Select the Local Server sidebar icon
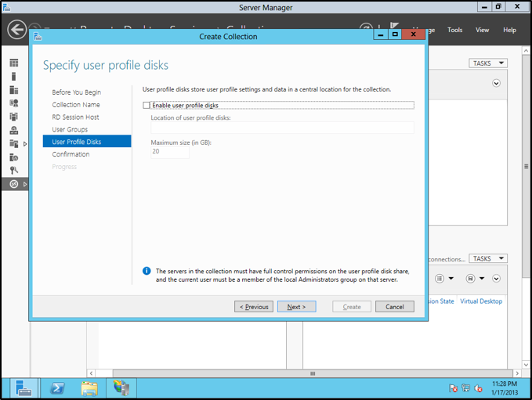 pos(13,76)
